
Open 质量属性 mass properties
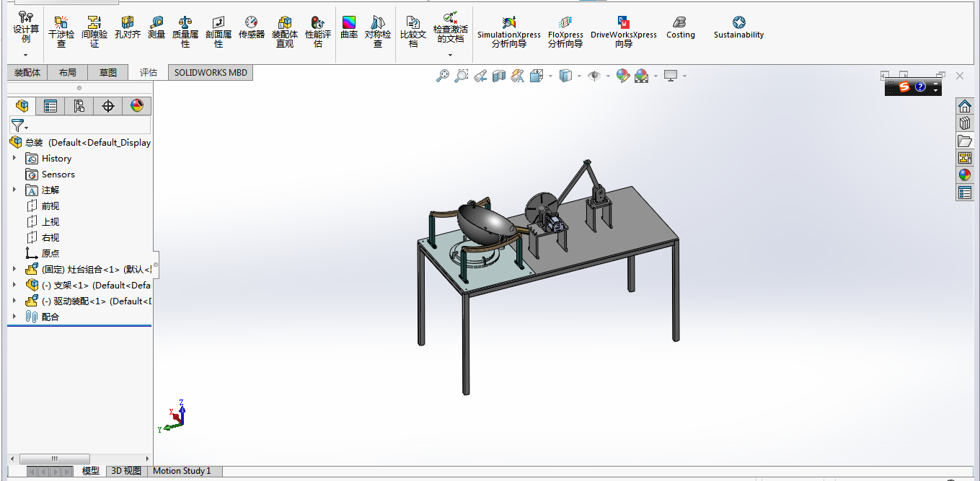(x=185, y=32)
